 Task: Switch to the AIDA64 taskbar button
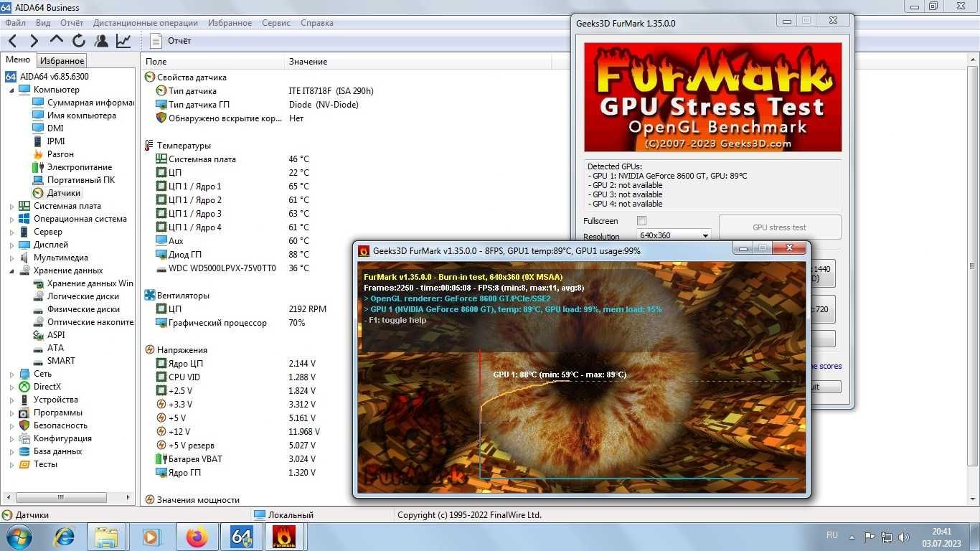click(240, 537)
